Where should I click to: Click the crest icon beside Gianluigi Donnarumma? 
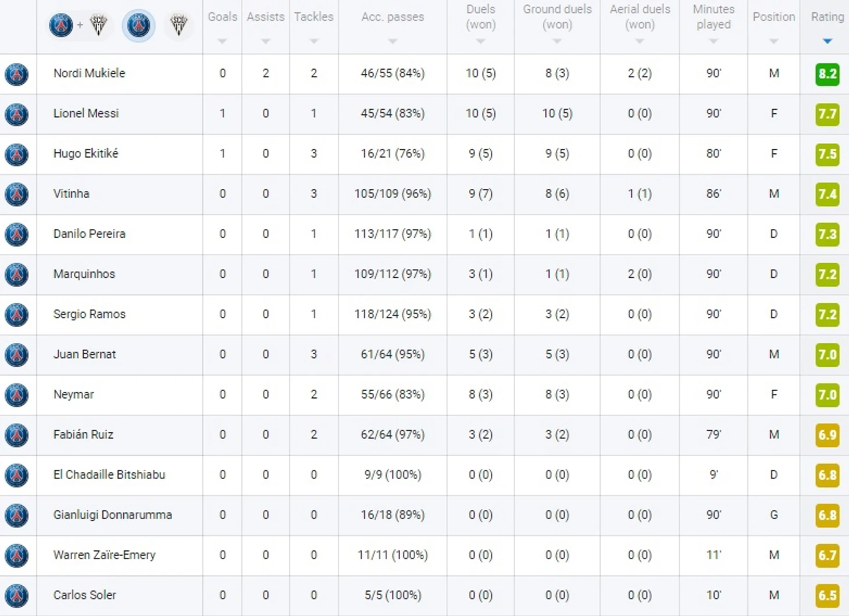pyautogui.click(x=17, y=515)
